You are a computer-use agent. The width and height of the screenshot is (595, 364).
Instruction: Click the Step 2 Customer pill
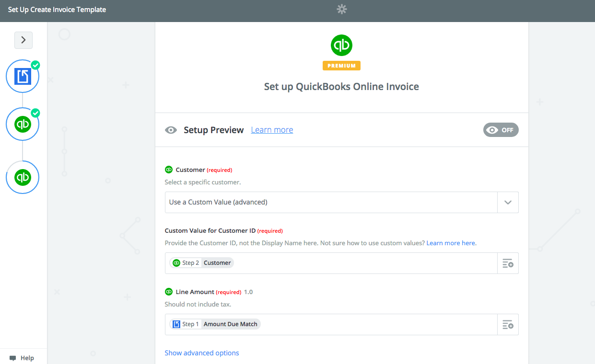(201, 263)
